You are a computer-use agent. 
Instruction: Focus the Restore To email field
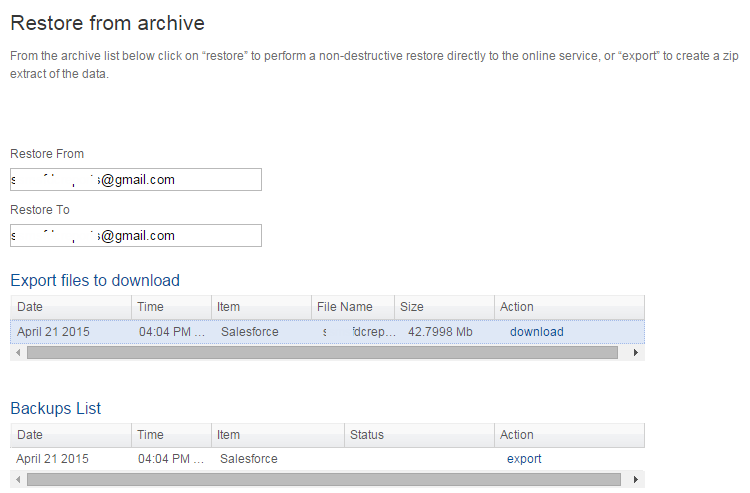click(136, 236)
